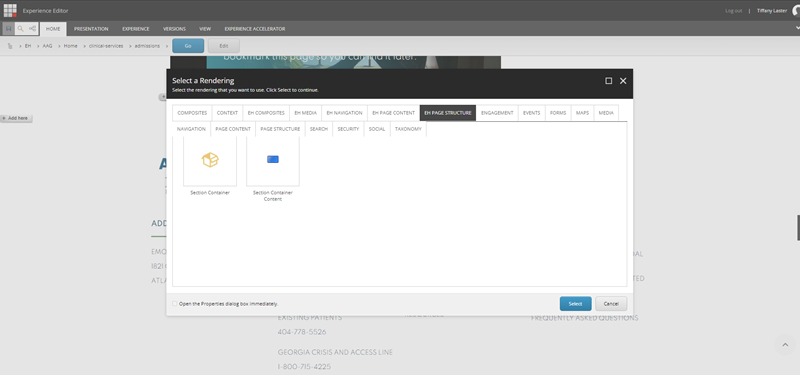
Task: Click the Section Container Content label
Action: 273,196
